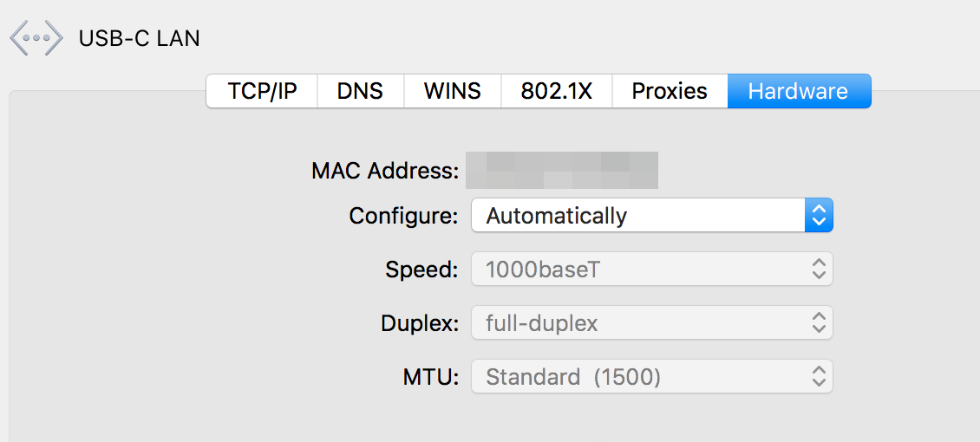The height and width of the screenshot is (442, 980).
Task: Click the MTU label text
Action: (x=431, y=377)
